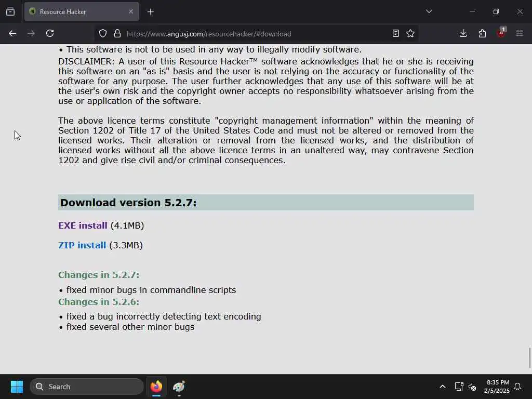Open the uBlock Origin extension popup
Viewport: 532px width, 399px height.
(x=501, y=33)
